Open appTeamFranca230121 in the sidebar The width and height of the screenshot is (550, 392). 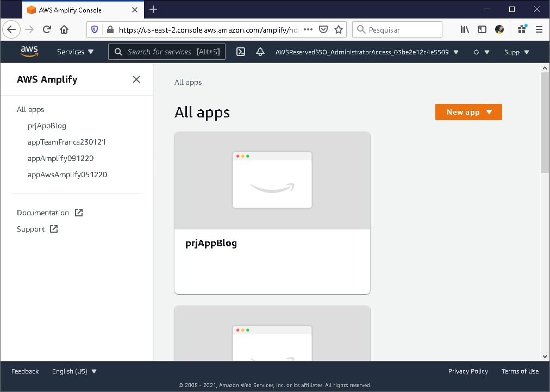coord(67,142)
